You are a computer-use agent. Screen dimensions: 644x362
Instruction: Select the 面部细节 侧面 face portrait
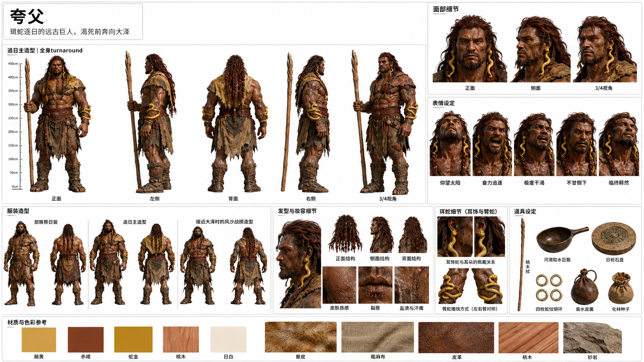(540, 49)
